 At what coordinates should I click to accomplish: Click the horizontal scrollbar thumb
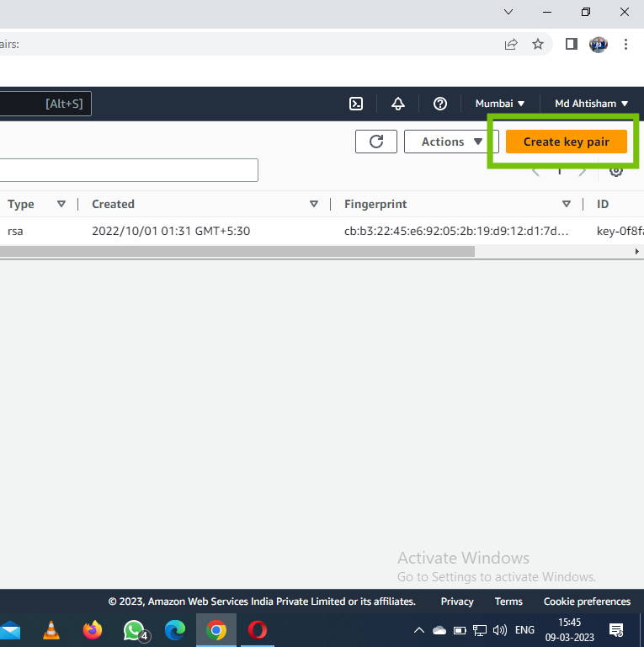click(x=237, y=251)
